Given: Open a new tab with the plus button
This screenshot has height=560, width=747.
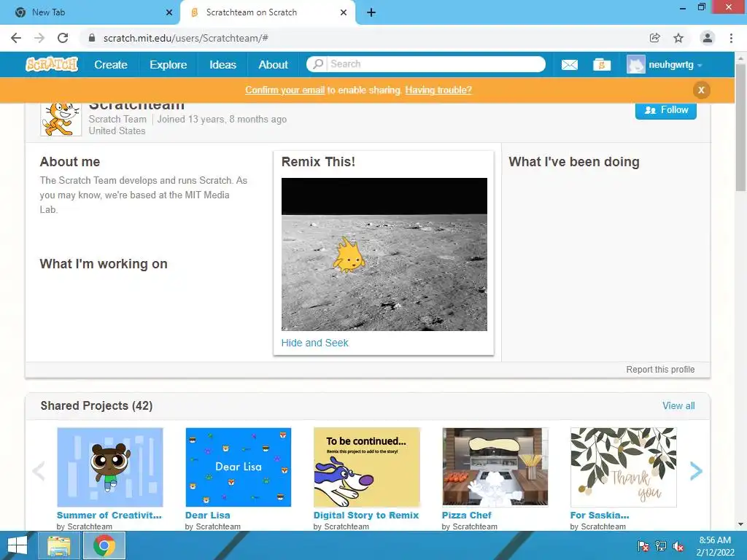Looking at the screenshot, I should [x=371, y=12].
